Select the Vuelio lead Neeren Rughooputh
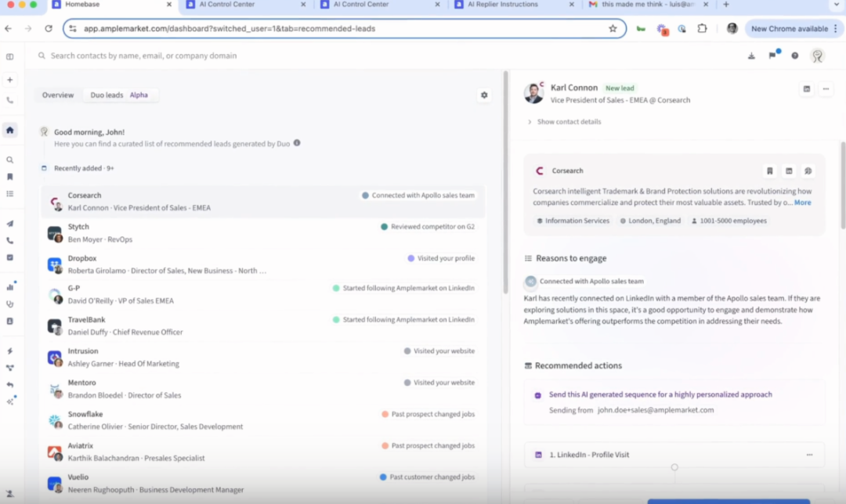The height and width of the screenshot is (504, 846). [x=262, y=483]
